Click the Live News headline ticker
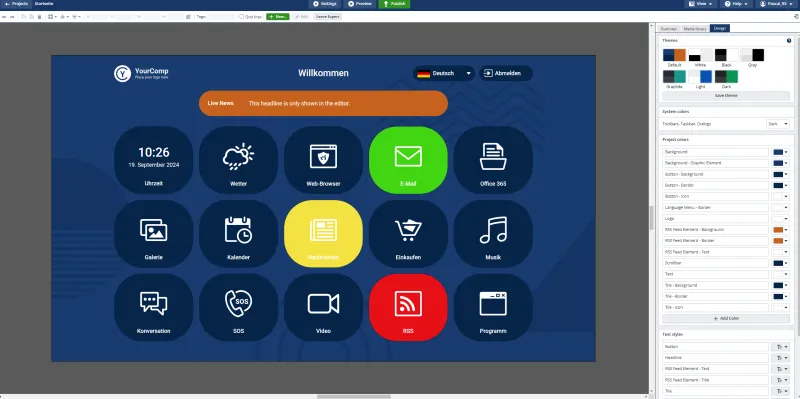Image resolution: width=800 pixels, height=399 pixels. (x=323, y=103)
